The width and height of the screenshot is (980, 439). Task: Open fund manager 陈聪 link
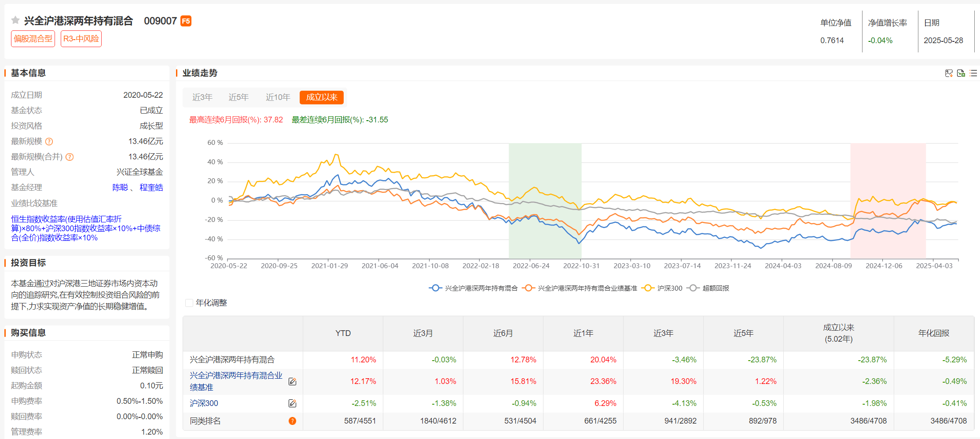point(120,188)
